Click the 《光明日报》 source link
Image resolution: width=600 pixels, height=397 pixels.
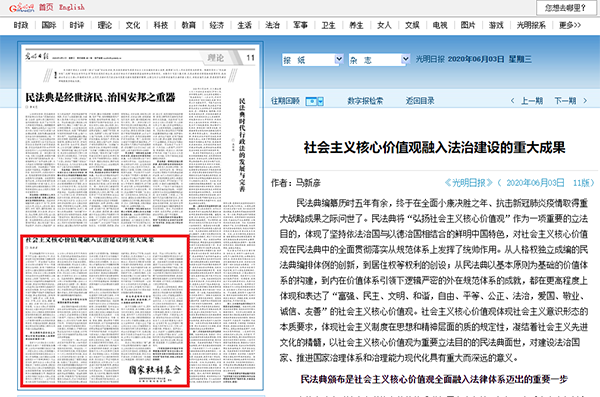[x=468, y=183]
